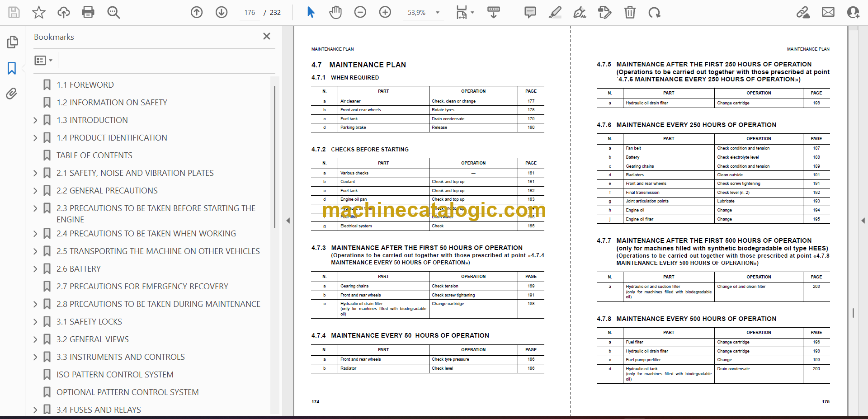The height and width of the screenshot is (419, 868).
Task: Click the Save file icon
Action: click(14, 12)
